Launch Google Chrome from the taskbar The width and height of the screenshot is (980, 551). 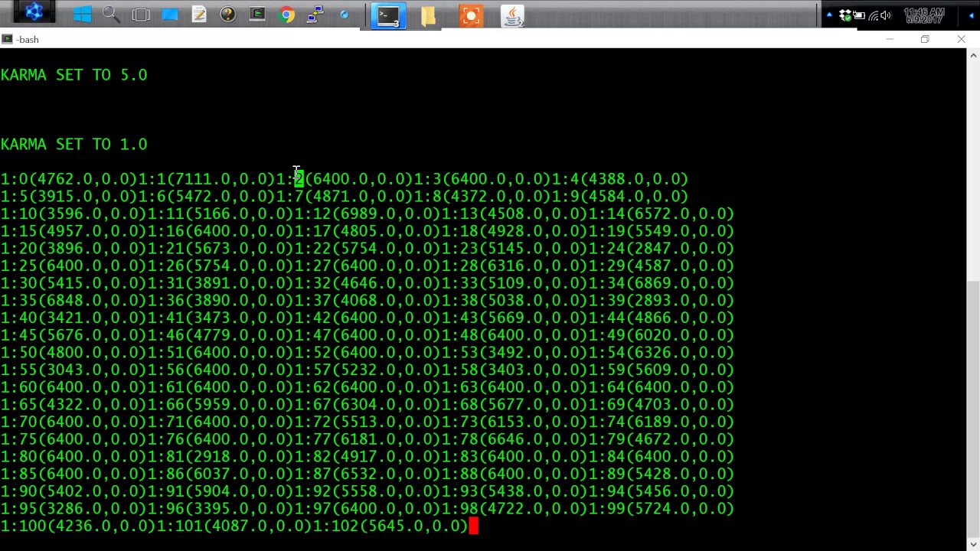286,15
